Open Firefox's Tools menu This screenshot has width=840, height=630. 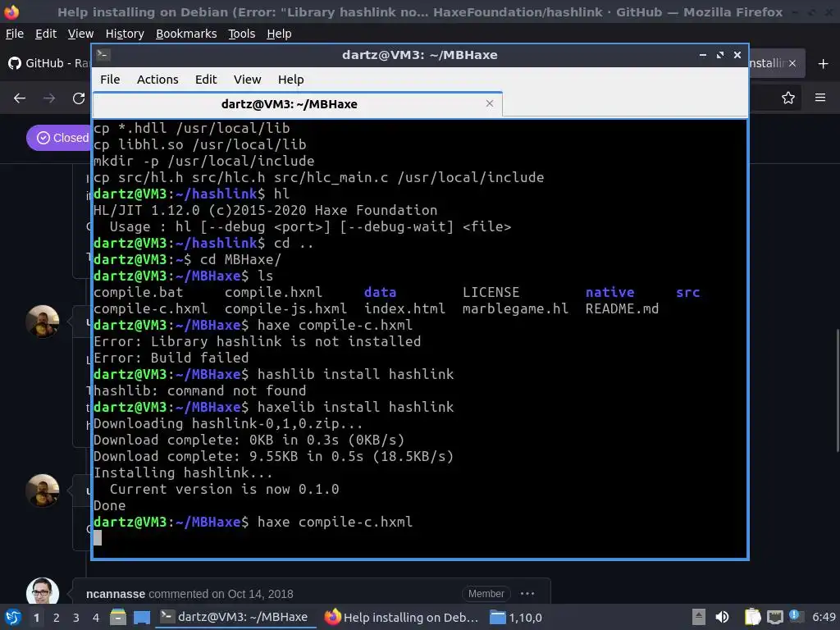(x=242, y=34)
